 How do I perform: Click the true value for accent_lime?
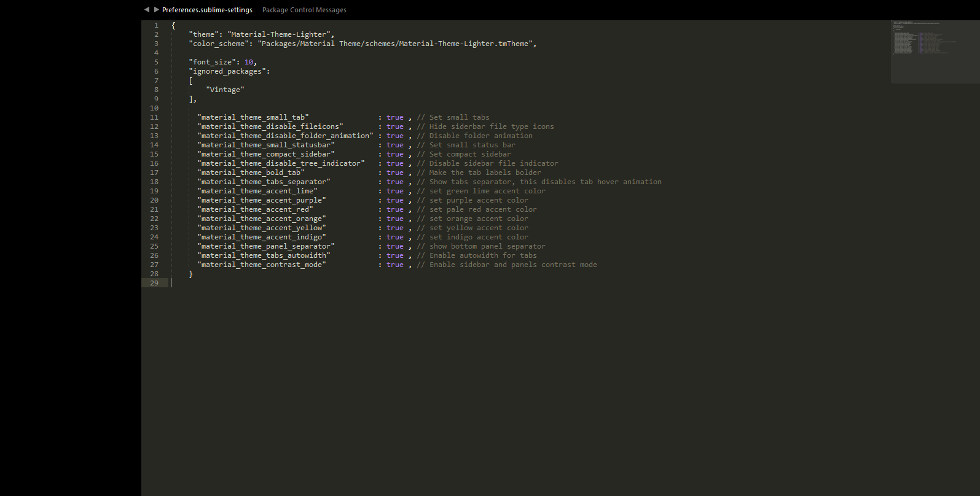tap(395, 191)
